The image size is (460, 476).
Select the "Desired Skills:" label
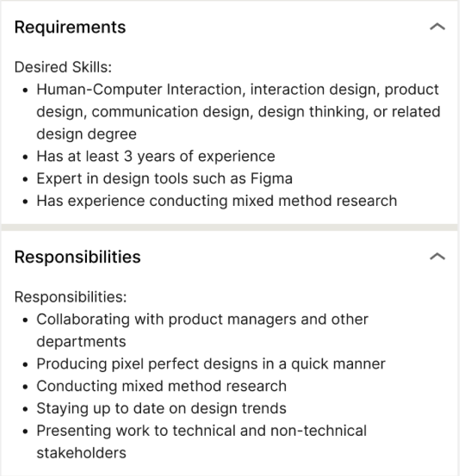(x=63, y=67)
